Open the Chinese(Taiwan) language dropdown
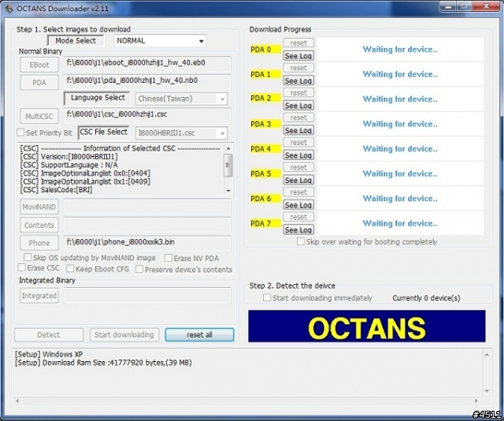The image size is (504, 421). (182, 99)
